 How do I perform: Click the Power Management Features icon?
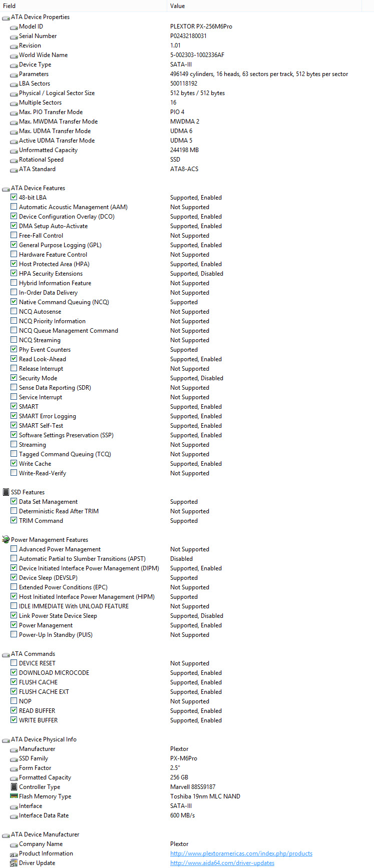(6, 540)
